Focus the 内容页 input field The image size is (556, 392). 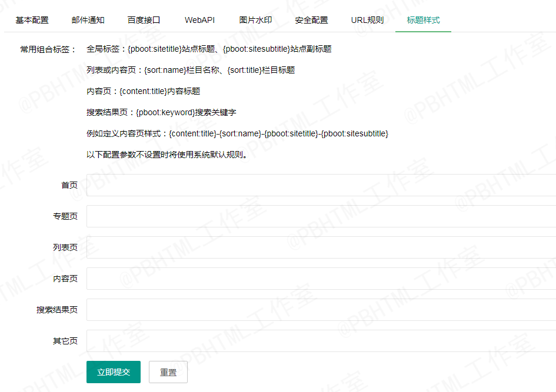(x=321, y=279)
